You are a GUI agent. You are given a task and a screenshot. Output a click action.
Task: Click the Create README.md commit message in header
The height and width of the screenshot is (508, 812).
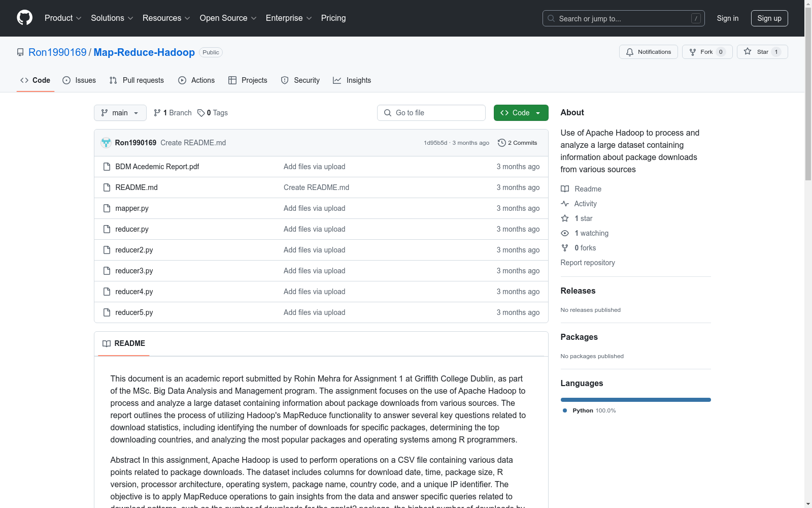pyautogui.click(x=193, y=143)
